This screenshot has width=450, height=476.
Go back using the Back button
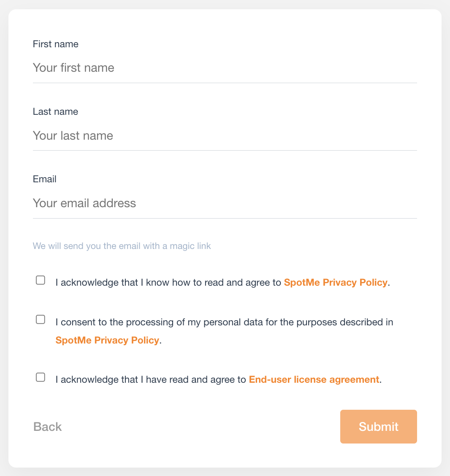[47, 427]
